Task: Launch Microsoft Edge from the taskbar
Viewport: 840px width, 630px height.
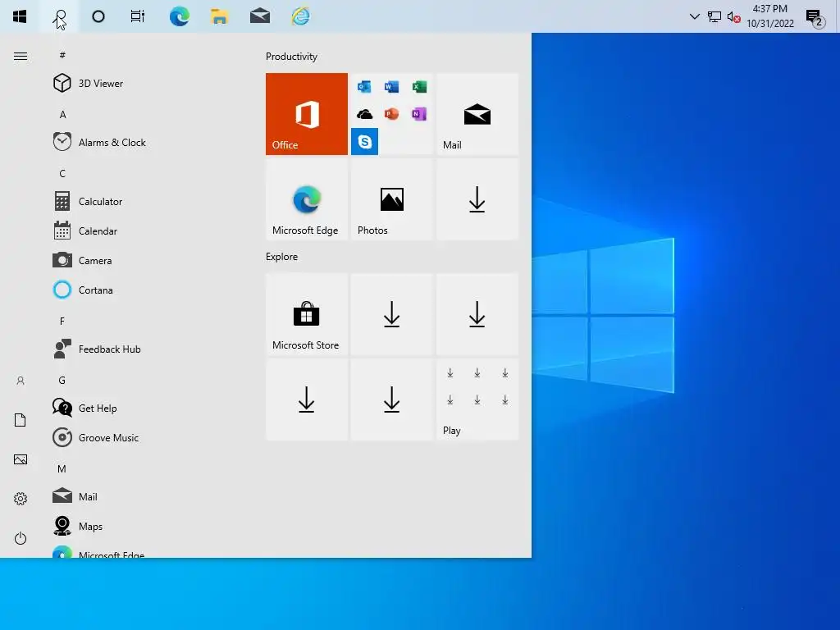Action: coord(179,16)
